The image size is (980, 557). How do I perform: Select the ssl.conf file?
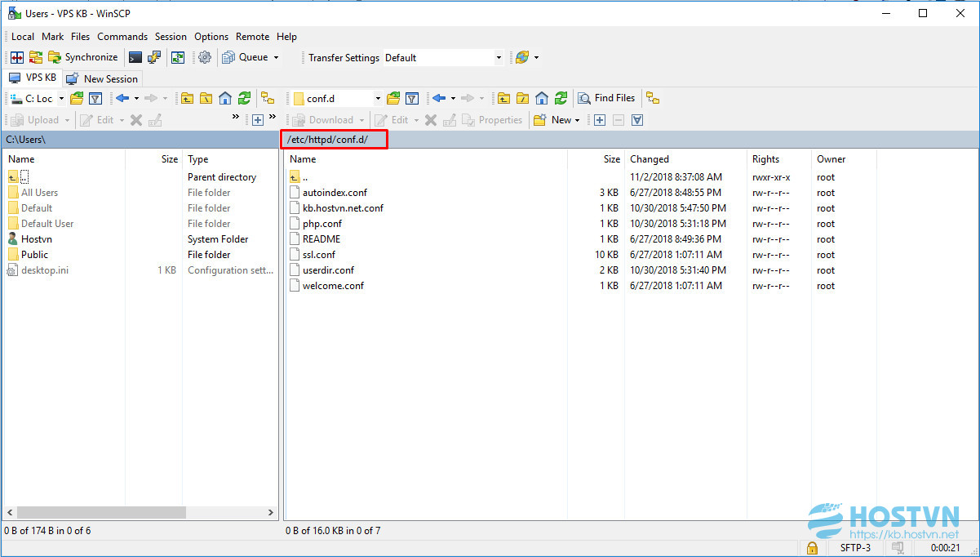tap(319, 255)
